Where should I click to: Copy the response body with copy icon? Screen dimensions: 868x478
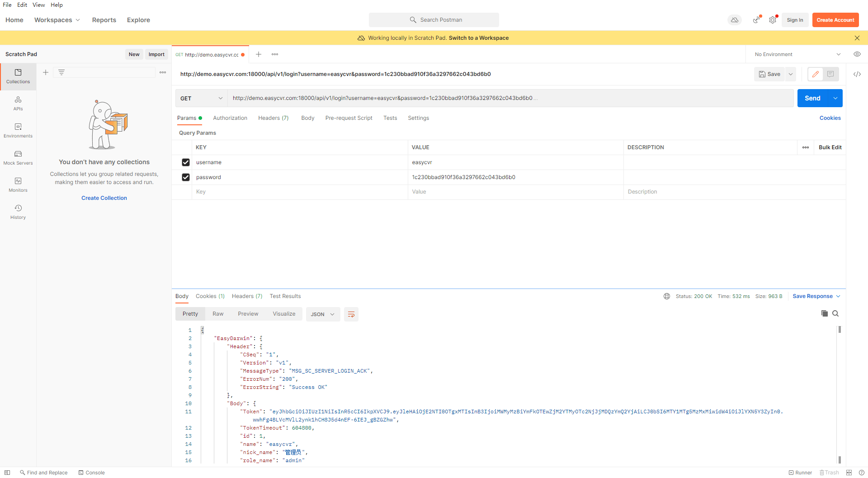[x=824, y=313]
